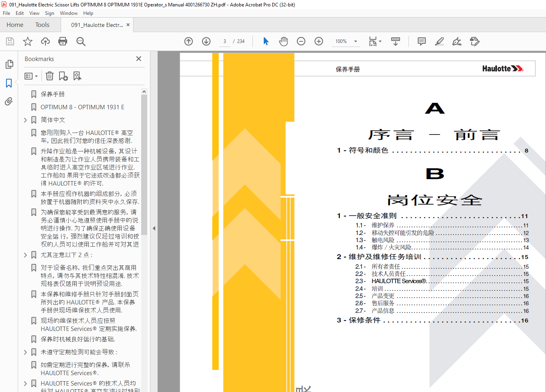Screen dimensions: 546x392
Task: Expand the last HAULOTTE Services 的技术人员 bookmark
Action: [x=25, y=384]
